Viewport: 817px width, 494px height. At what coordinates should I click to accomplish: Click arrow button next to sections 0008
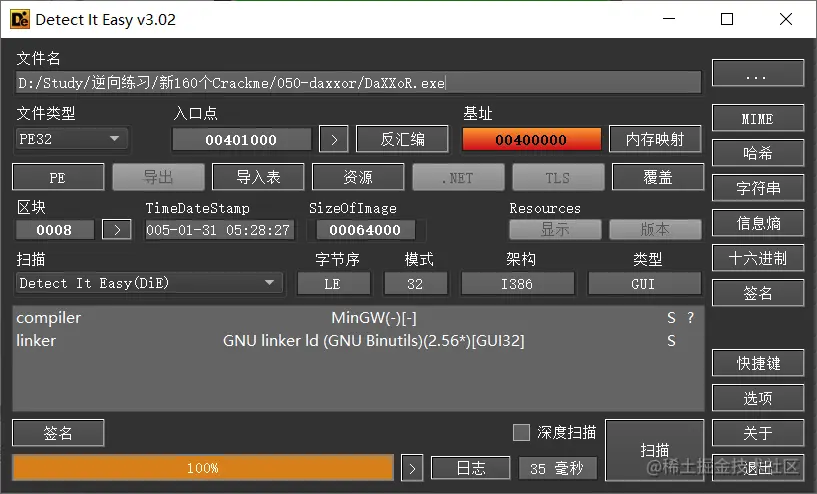pyautogui.click(x=117, y=229)
